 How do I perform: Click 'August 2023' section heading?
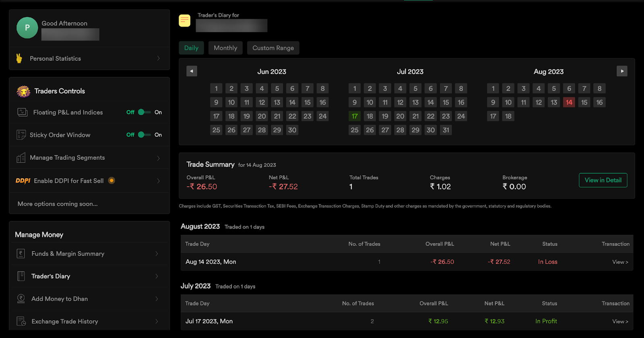200,227
